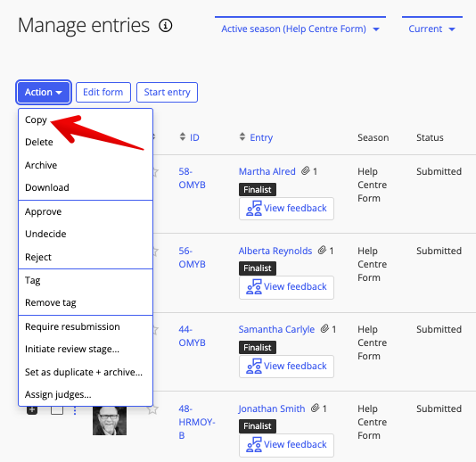Screen dimensions: 476x462
Task: Click the Jonathan Smith profile photo thumbnail
Action: 110,421
